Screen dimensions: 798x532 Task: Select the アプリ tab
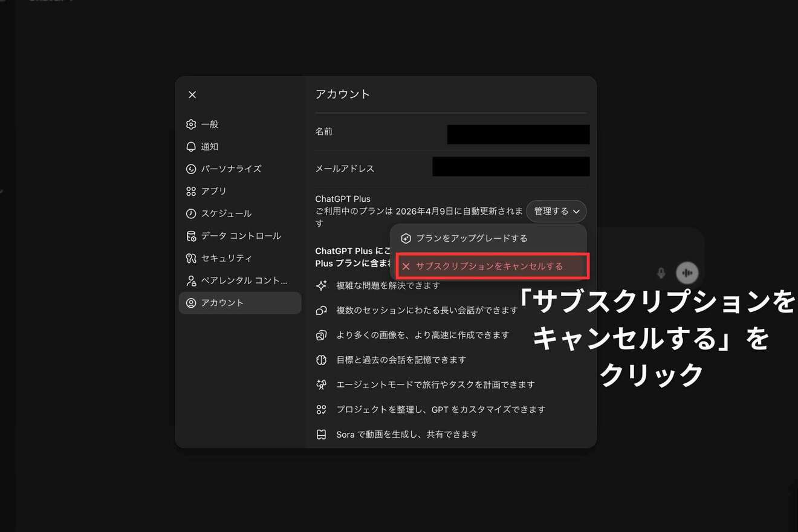(x=240, y=192)
